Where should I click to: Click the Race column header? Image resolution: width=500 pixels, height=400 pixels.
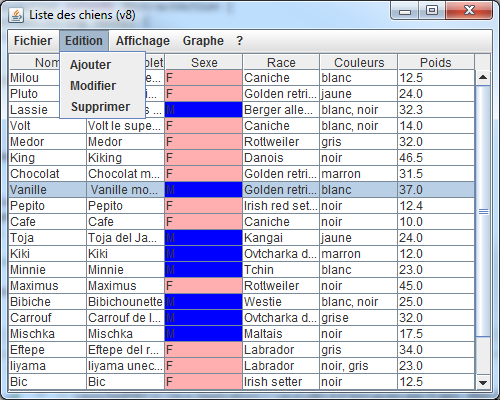pos(281,62)
